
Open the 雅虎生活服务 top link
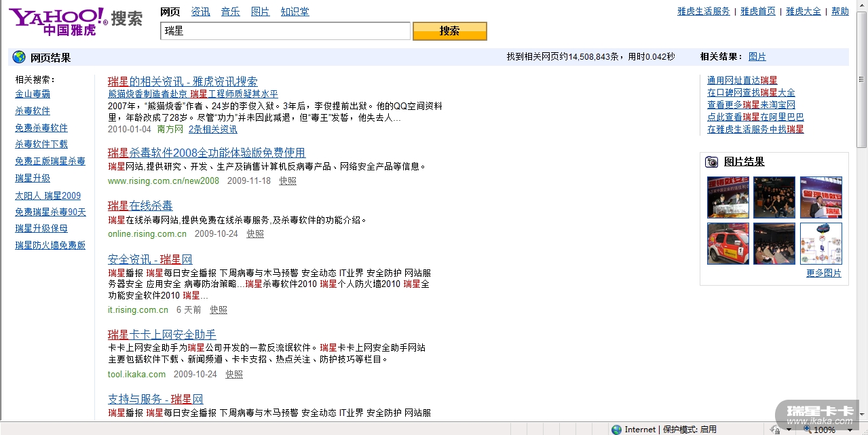coord(704,12)
